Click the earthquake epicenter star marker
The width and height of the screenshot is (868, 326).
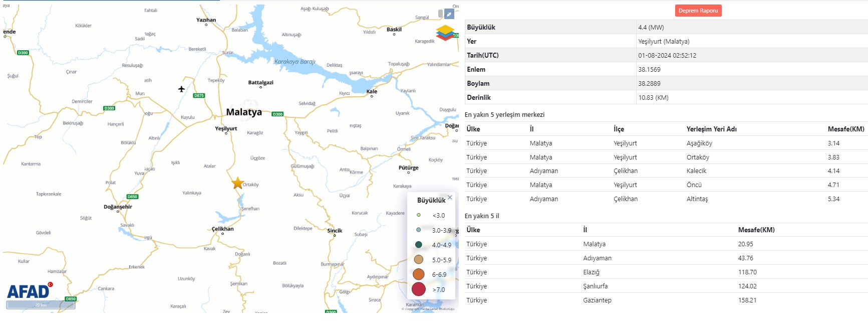coord(237,183)
